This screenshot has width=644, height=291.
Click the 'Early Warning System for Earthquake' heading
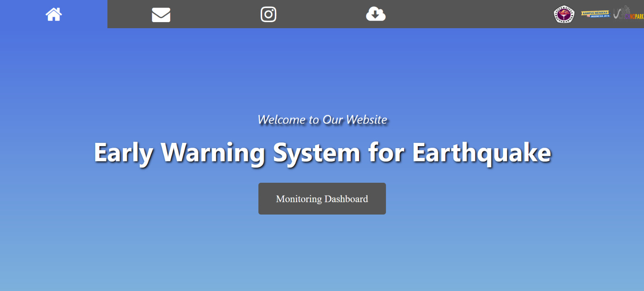coord(322,153)
